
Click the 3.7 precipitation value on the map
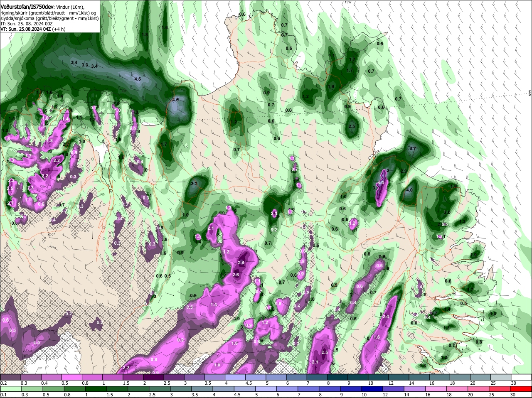(413, 148)
